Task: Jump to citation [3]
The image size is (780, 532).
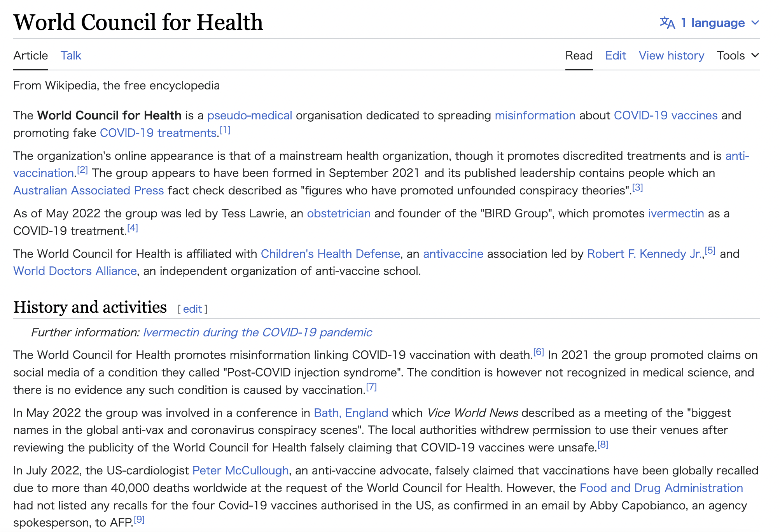Action: pos(638,187)
